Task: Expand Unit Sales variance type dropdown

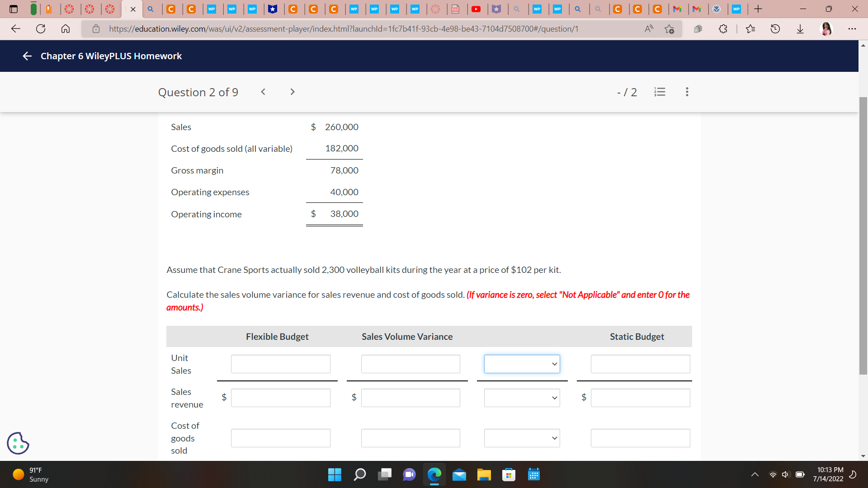Action: [522, 364]
